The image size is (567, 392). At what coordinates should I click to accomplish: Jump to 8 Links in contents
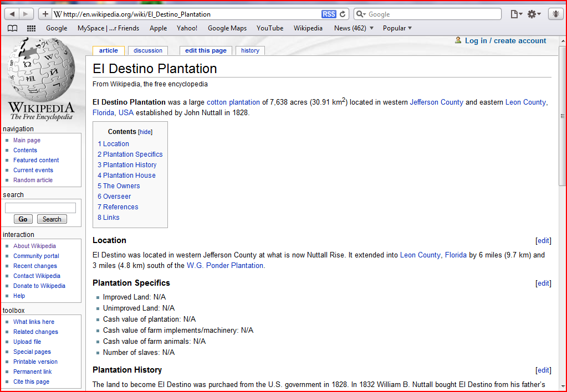click(109, 217)
